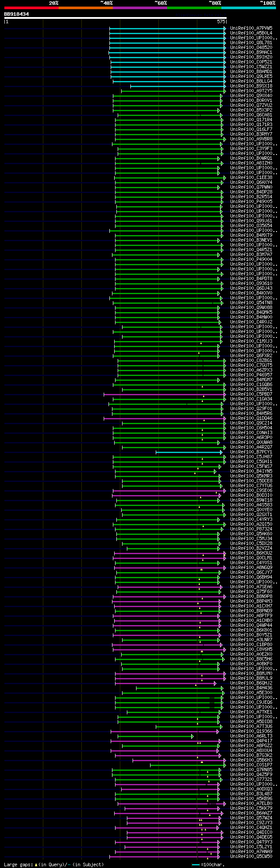This screenshot has width=280, height=868.
Task: Click label UniRef100_A9VBR8
Action: (x=251, y=139)
